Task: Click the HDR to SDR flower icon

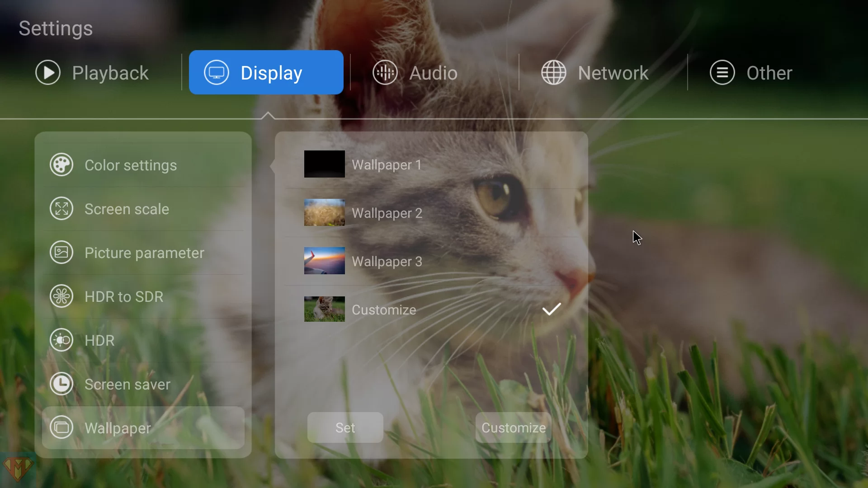Action: pos(61,296)
